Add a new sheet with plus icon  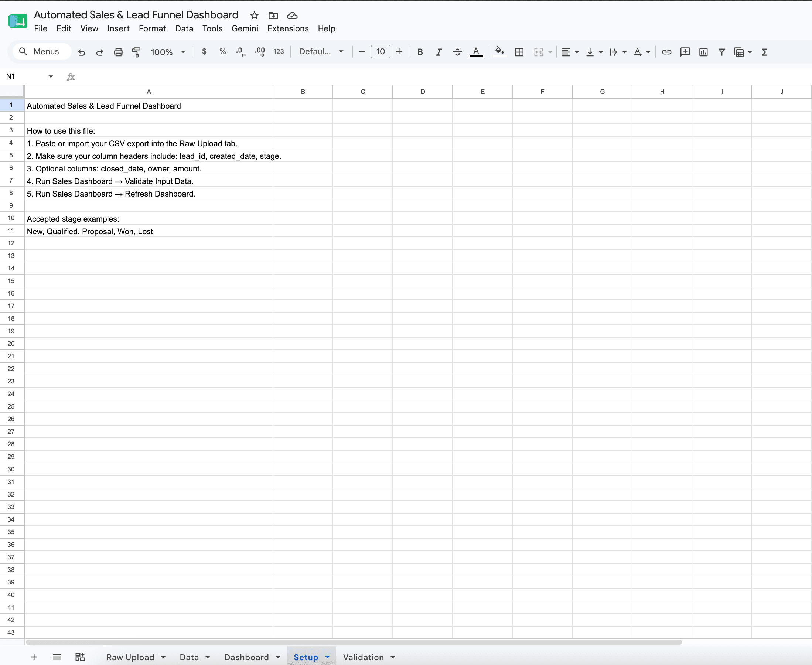34,657
